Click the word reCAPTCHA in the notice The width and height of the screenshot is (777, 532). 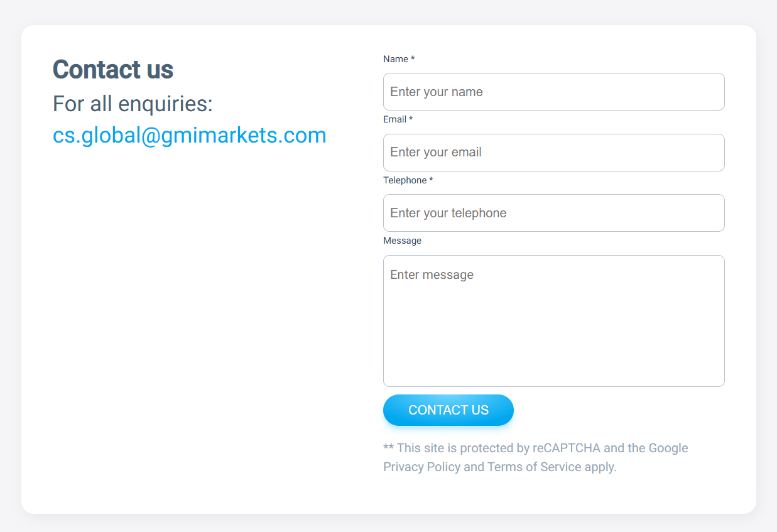(x=567, y=448)
